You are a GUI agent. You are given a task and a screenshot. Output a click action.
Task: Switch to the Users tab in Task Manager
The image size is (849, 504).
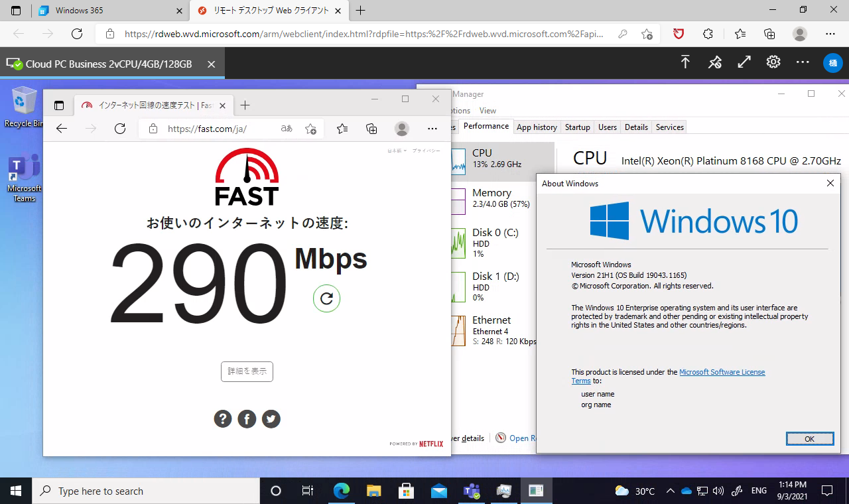pos(608,127)
